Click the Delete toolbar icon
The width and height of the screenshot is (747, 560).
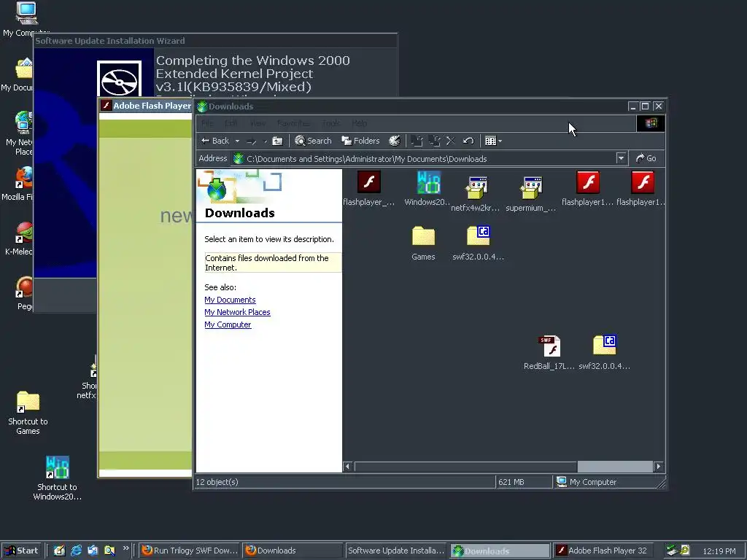pos(451,141)
